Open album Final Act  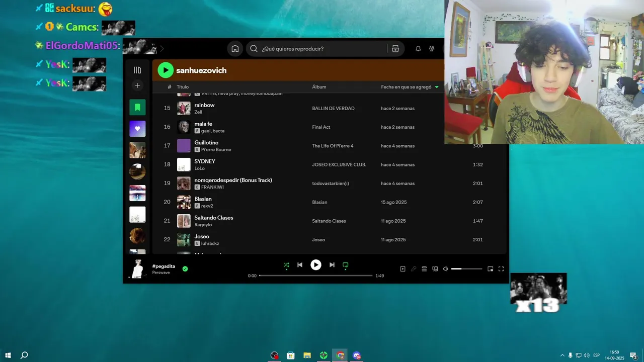(321, 127)
